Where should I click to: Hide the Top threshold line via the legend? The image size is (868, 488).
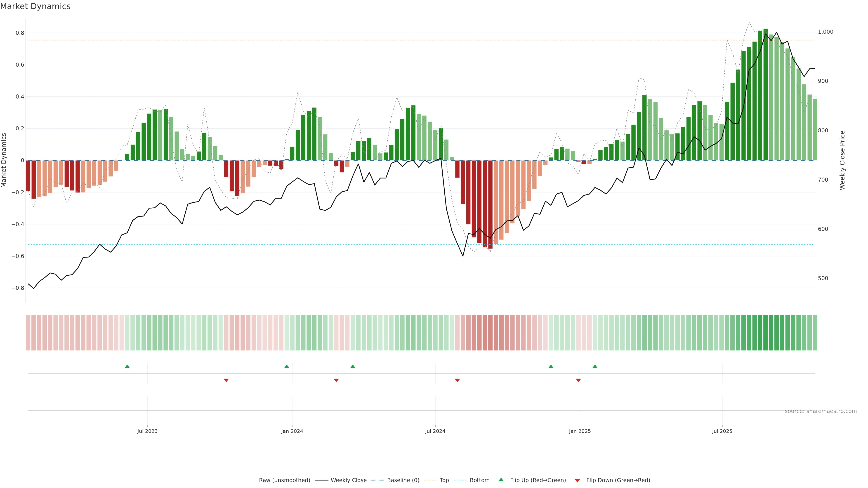tap(444, 480)
